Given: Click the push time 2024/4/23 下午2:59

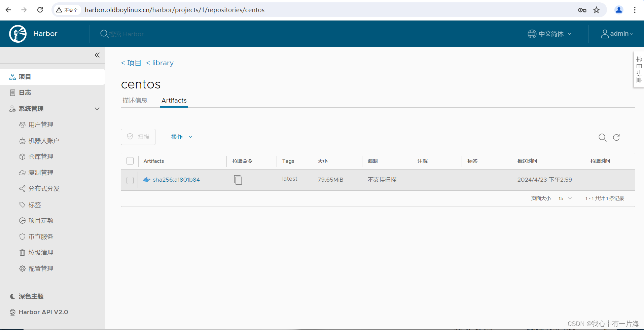Looking at the screenshot, I should pos(544,180).
